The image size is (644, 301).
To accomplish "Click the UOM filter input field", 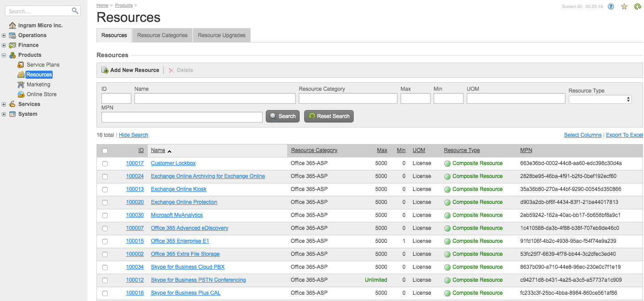I will tap(516, 98).
